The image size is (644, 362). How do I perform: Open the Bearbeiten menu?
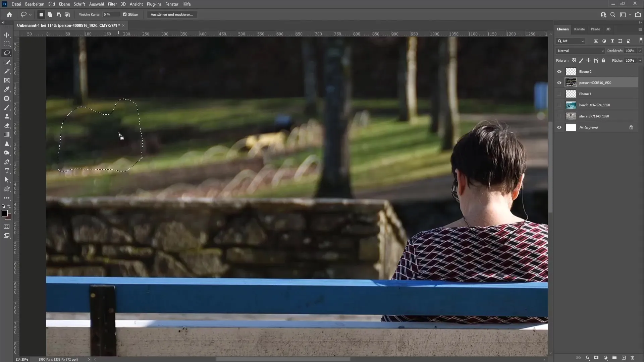click(x=35, y=4)
